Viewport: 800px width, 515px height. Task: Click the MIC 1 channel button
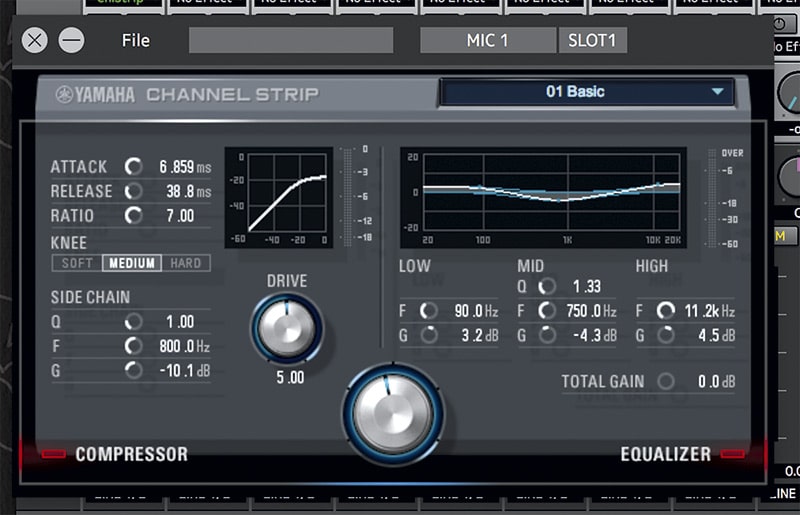coord(488,40)
